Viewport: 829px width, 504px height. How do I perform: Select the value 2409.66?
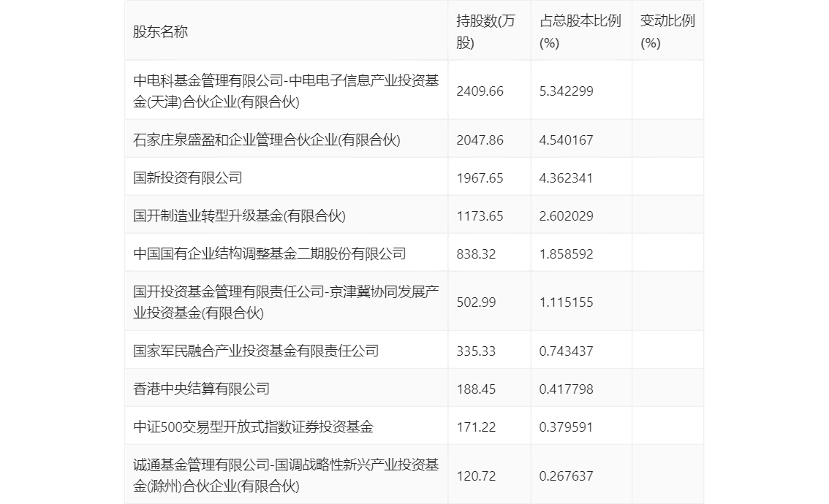coord(480,91)
